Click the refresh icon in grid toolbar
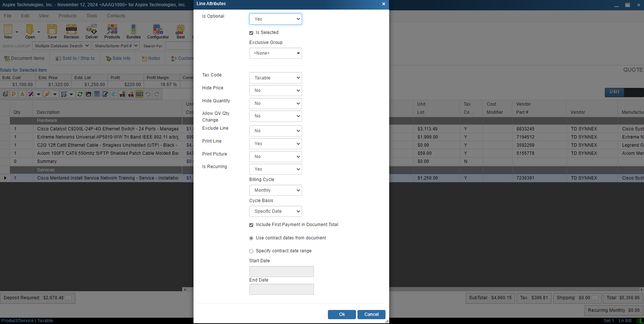This screenshot has height=324, width=644. 80,94
